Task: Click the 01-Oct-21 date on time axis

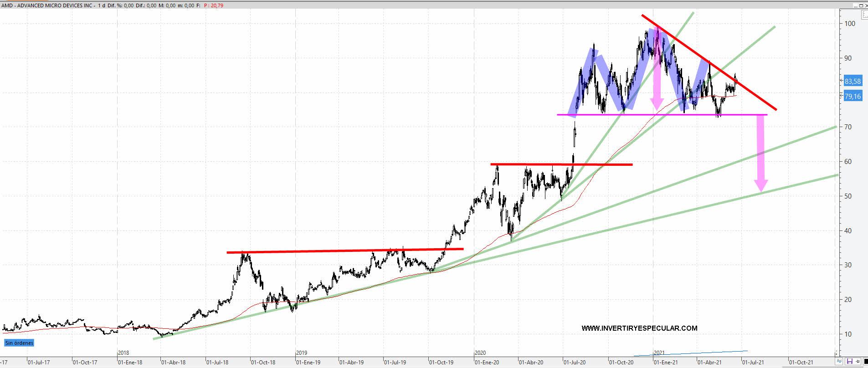Action: [801, 363]
